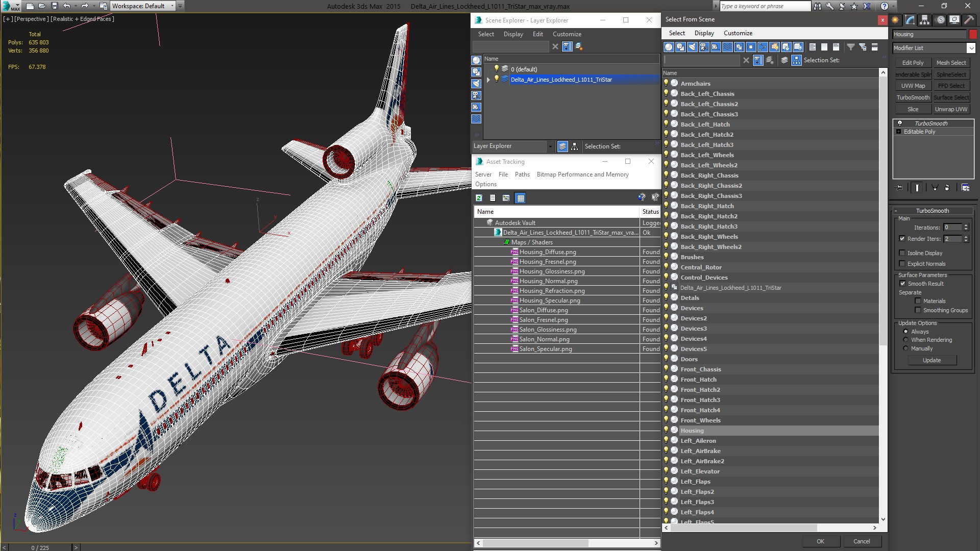This screenshot has width=980, height=551.
Task: Toggle TurboSmooth modifier lightbulb
Action: pyautogui.click(x=900, y=123)
